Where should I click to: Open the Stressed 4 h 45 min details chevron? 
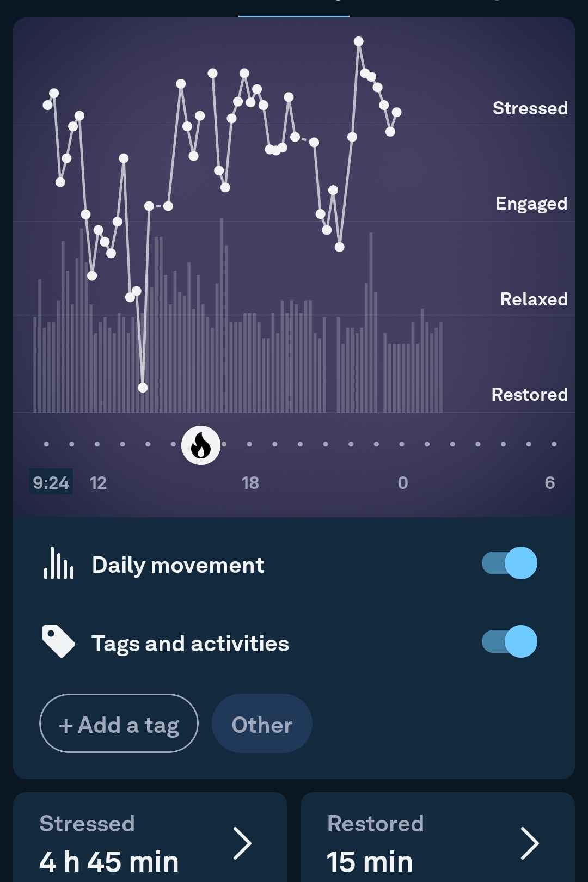pos(242,843)
